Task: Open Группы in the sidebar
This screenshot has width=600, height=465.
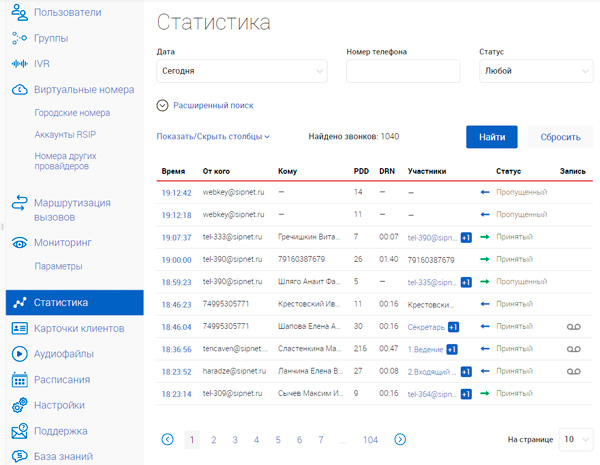Action: (50, 38)
